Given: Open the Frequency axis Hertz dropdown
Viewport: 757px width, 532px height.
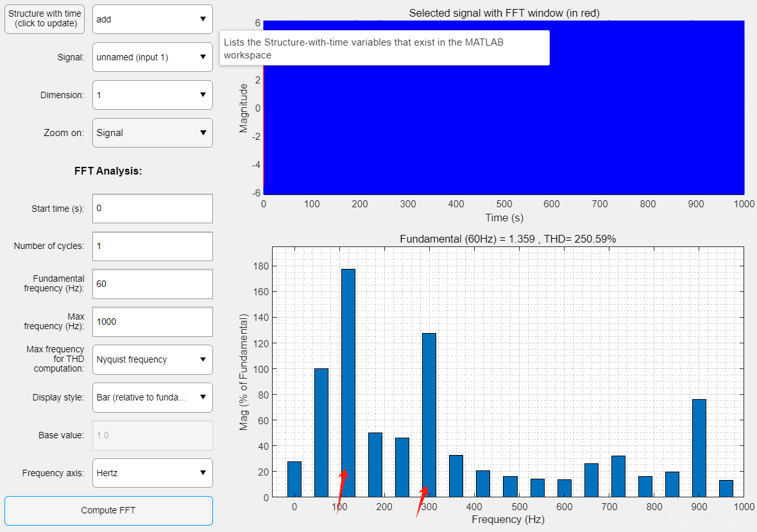Looking at the screenshot, I should coord(152,473).
